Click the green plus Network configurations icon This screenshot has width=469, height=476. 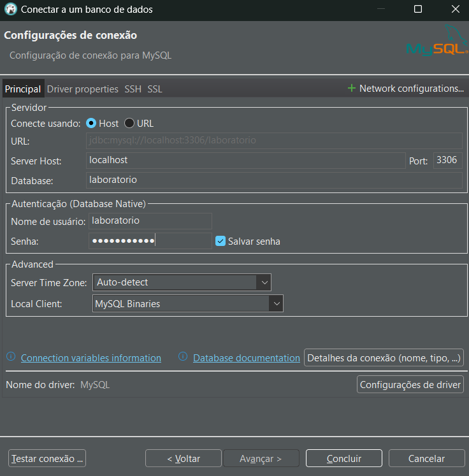coord(351,89)
